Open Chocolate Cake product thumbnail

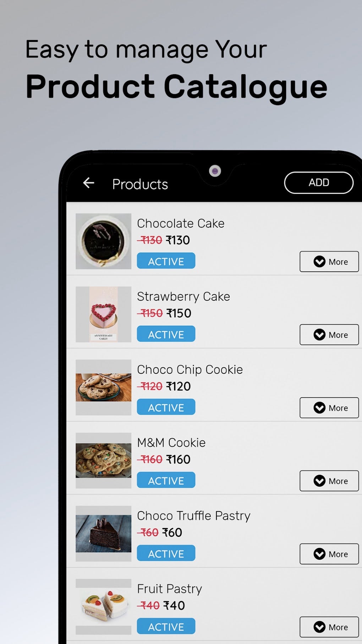(103, 241)
